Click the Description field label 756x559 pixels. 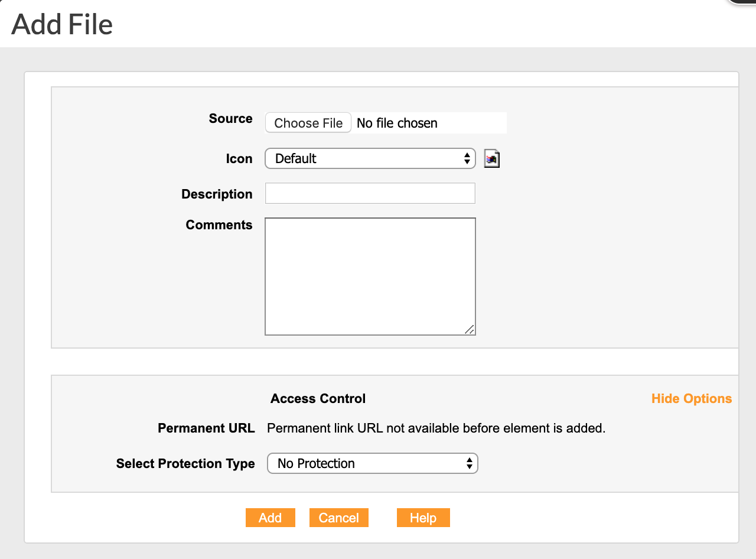click(217, 194)
